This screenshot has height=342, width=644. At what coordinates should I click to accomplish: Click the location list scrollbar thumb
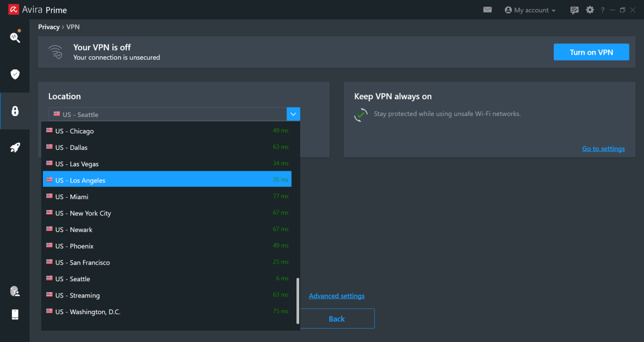298,301
